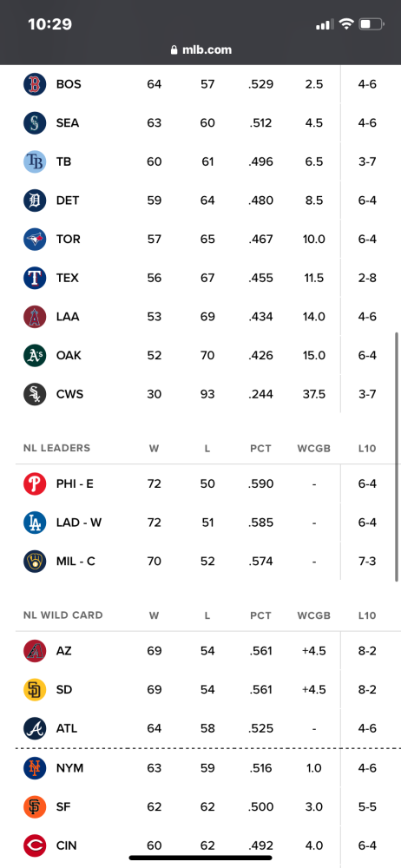
Task: Open the CWS team link
Action: 69,394
